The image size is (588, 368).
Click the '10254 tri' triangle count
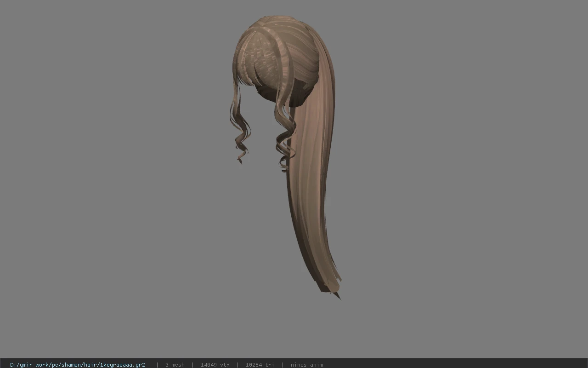pyautogui.click(x=260, y=365)
